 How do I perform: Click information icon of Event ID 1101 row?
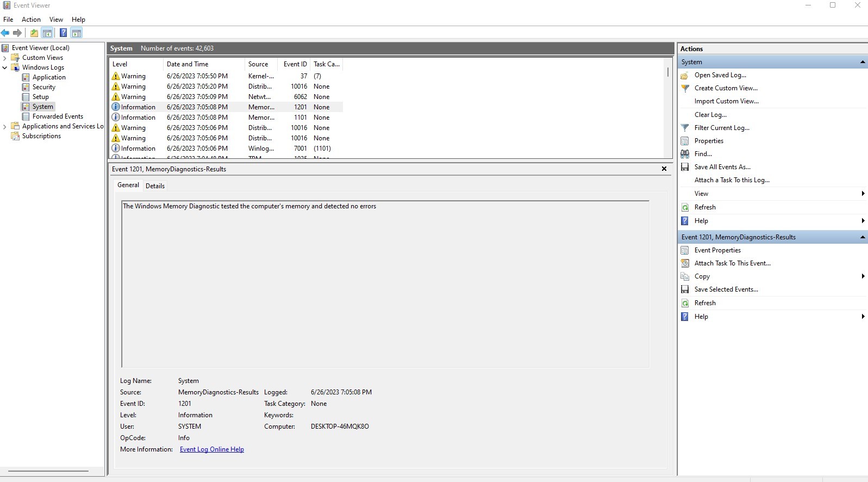click(116, 118)
